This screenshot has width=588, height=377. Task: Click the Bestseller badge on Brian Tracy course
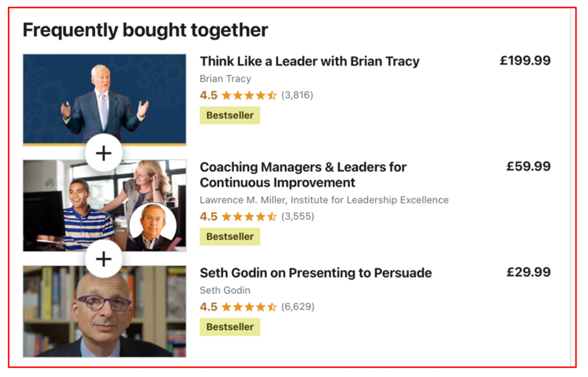point(230,116)
